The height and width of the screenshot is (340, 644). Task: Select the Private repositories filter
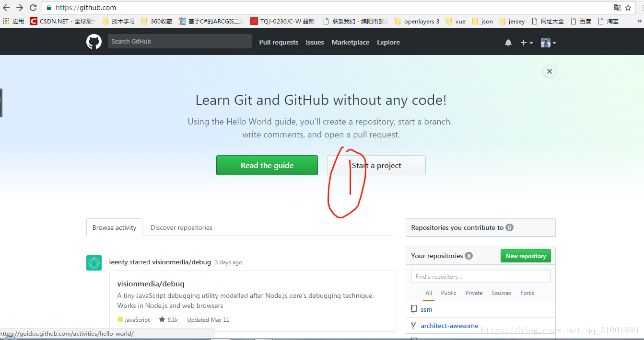(474, 293)
